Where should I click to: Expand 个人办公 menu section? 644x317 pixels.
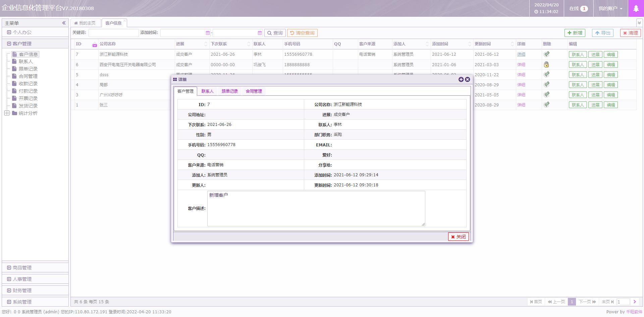(x=35, y=32)
